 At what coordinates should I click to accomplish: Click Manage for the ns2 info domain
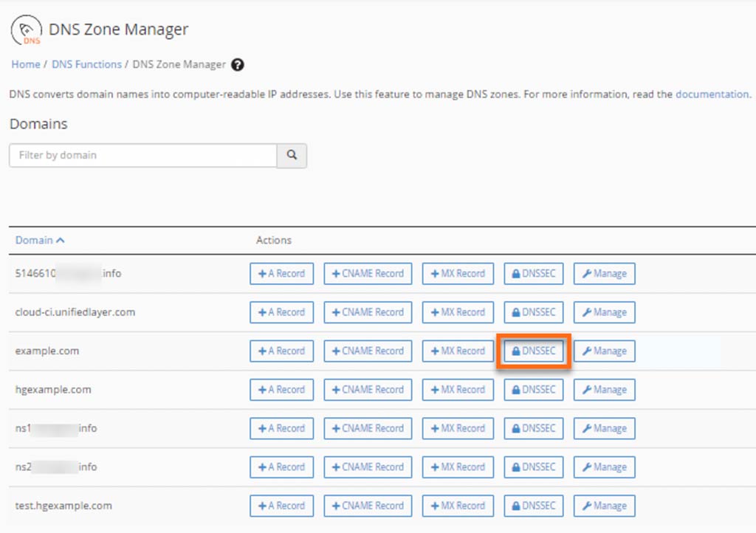point(604,467)
